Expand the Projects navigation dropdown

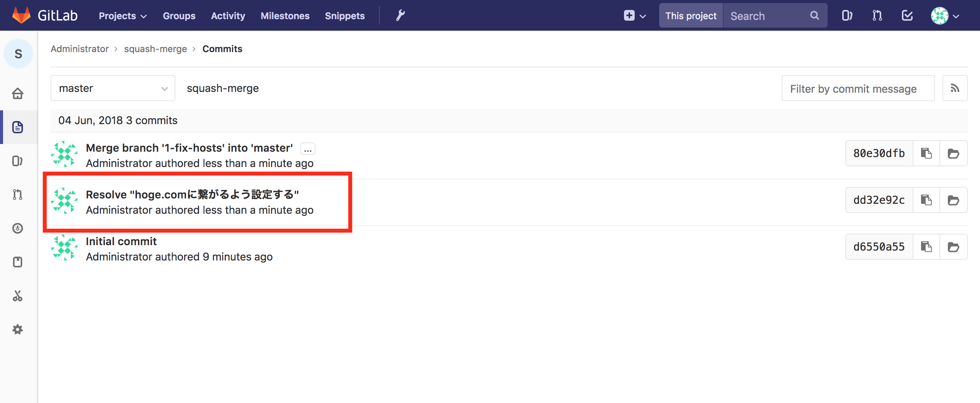click(x=122, y=16)
